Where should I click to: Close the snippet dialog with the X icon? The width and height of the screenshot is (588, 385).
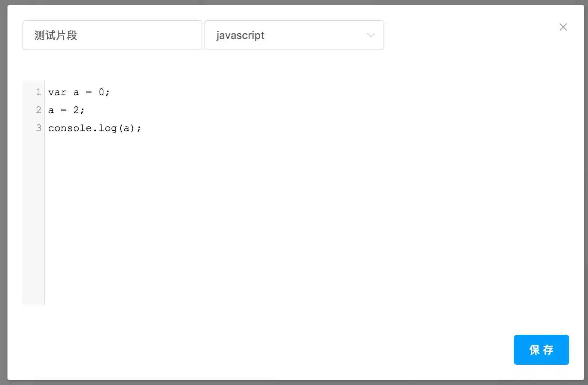563,27
